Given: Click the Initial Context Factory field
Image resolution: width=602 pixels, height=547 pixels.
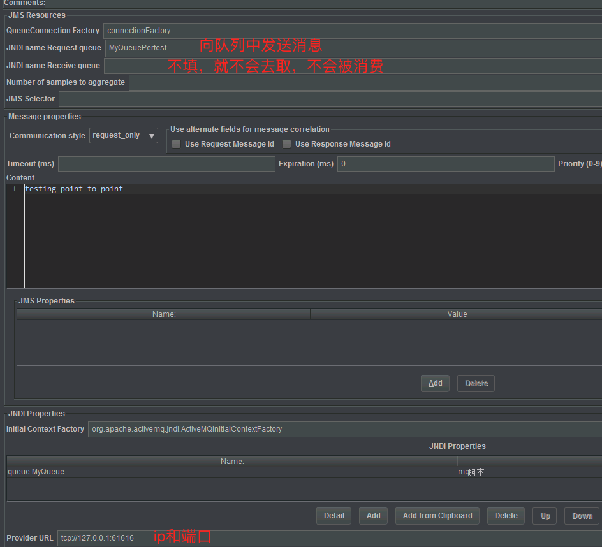Looking at the screenshot, I should pos(340,429).
